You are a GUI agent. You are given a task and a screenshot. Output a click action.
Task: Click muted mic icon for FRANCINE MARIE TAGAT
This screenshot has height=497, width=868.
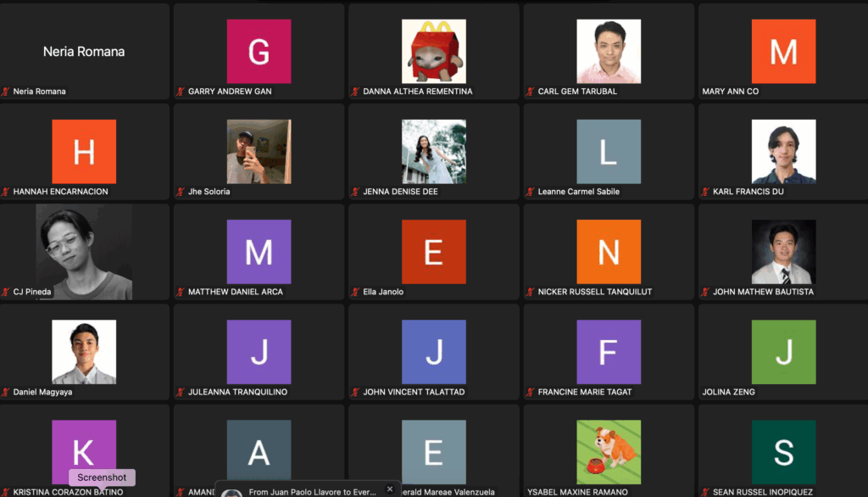[x=530, y=392]
